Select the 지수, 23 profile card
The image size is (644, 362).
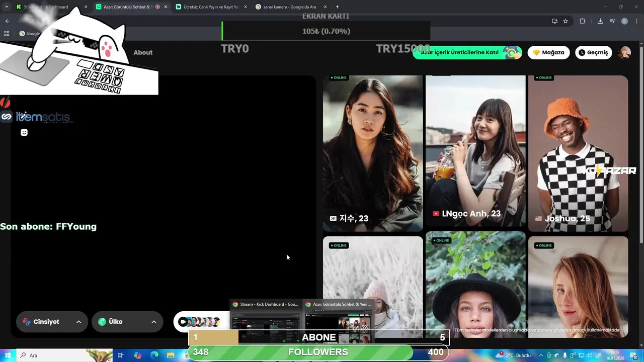(373, 153)
